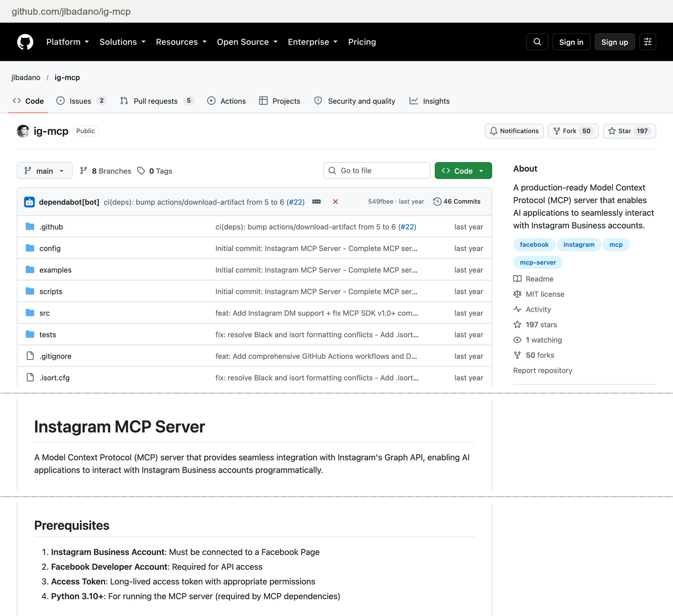The height and width of the screenshot is (616, 673).
Task: Click the .gitignore file icon
Action: [x=30, y=356]
